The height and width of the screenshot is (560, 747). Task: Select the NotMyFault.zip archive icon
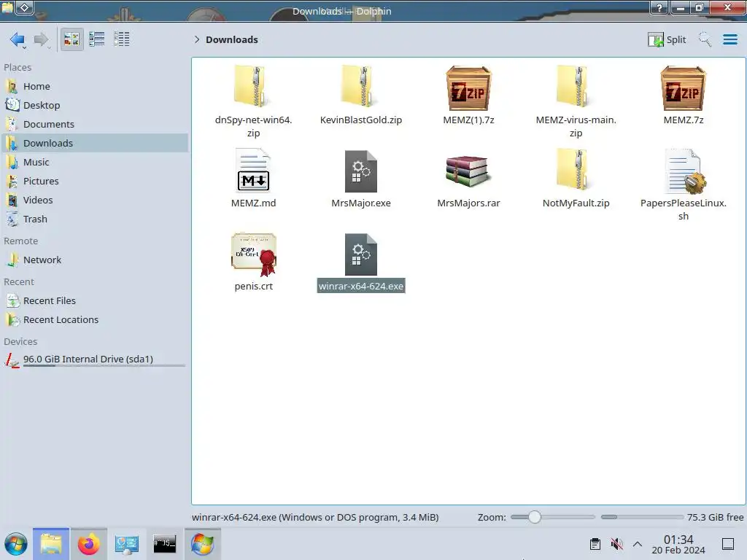(x=576, y=170)
